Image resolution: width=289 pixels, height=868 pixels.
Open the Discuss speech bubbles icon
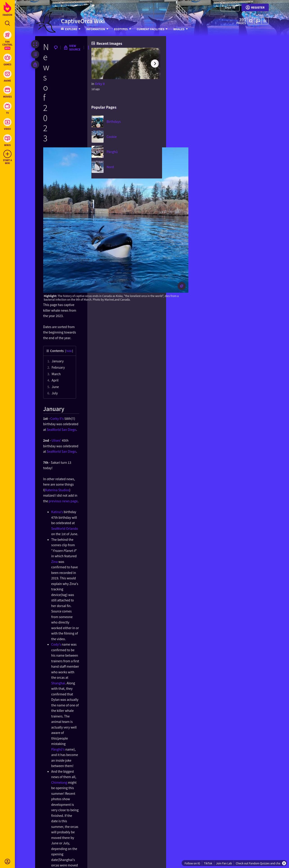258,21
